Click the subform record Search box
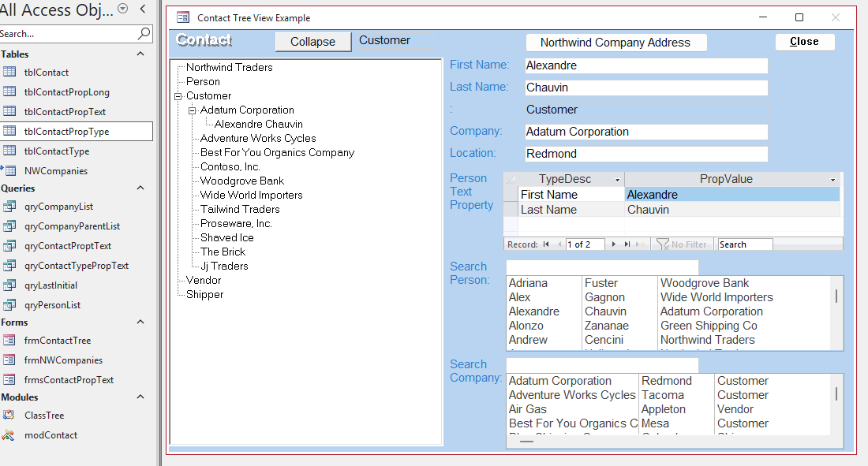The width and height of the screenshot is (868, 466). click(745, 244)
